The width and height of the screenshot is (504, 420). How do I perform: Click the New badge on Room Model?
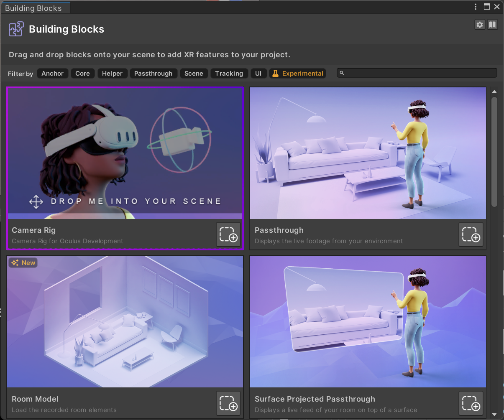click(x=23, y=262)
